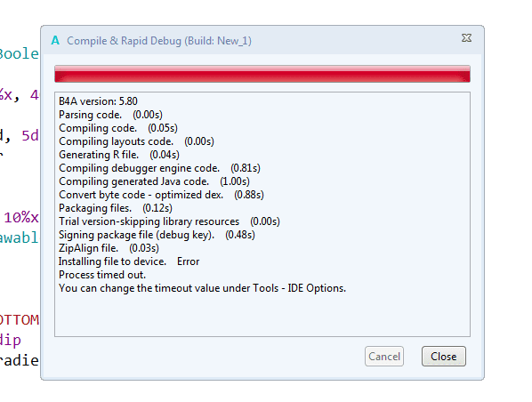The image size is (532, 402).
Task: Select 'Trial version-skipping library resources' line
Action: [x=169, y=221]
